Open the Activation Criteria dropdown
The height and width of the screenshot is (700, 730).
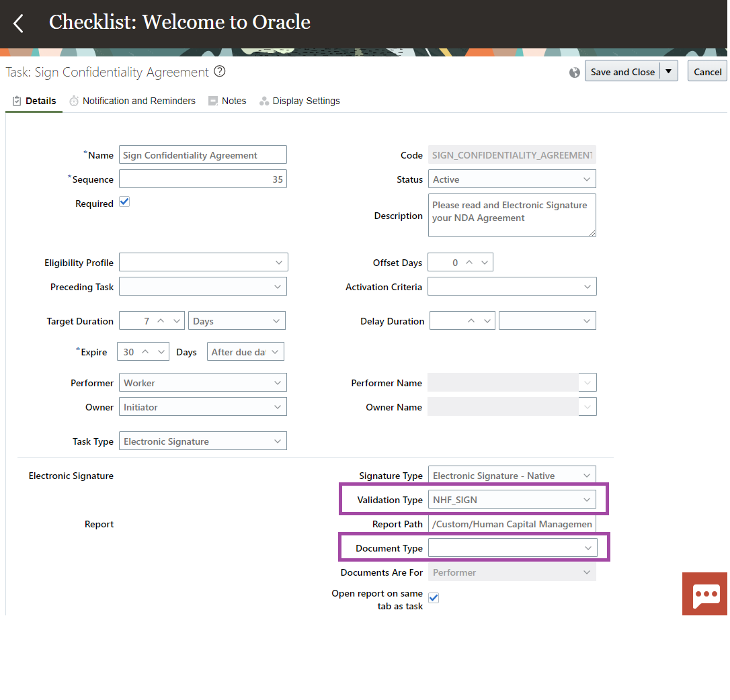click(512, 287)
